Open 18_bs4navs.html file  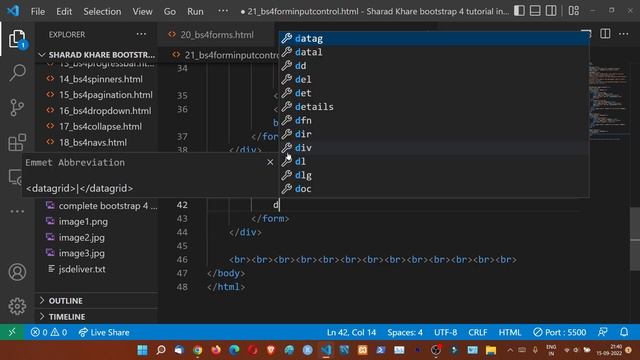point(93,142)
